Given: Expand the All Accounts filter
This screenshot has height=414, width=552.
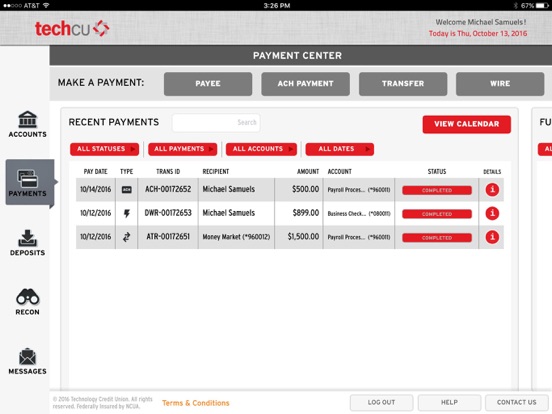Looking at the screenshot, I should tap(261, 149).
